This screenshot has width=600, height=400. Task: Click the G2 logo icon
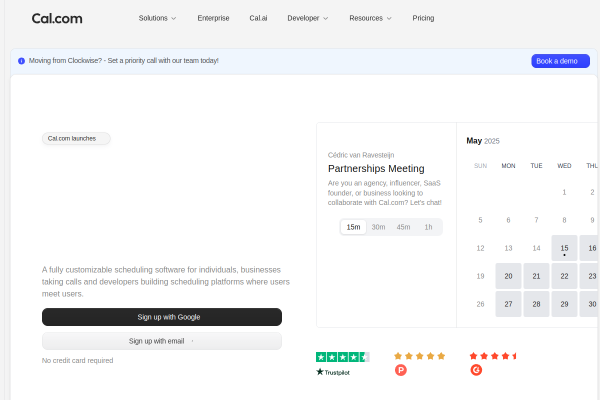[476, 370]
